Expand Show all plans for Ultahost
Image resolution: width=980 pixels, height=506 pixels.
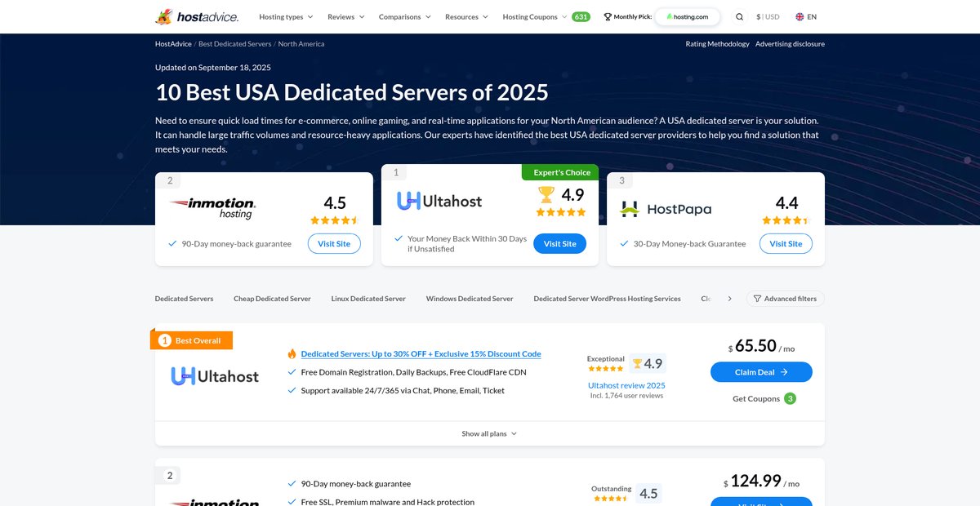pos(489,433)
